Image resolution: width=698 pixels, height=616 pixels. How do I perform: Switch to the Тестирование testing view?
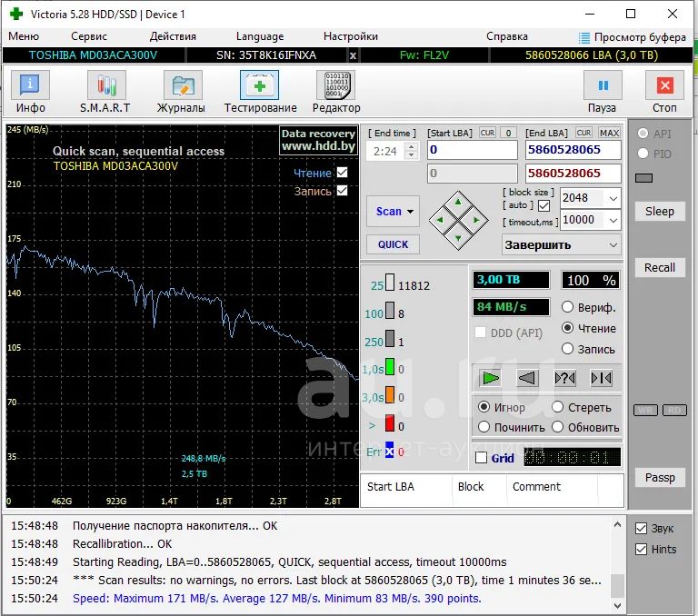260,92
